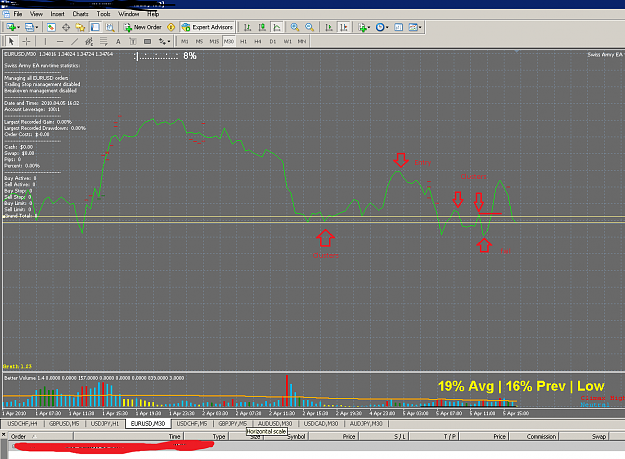Open the Strategy Tester panel
This screenshot has width=625, height=459.
coord(110,27)
